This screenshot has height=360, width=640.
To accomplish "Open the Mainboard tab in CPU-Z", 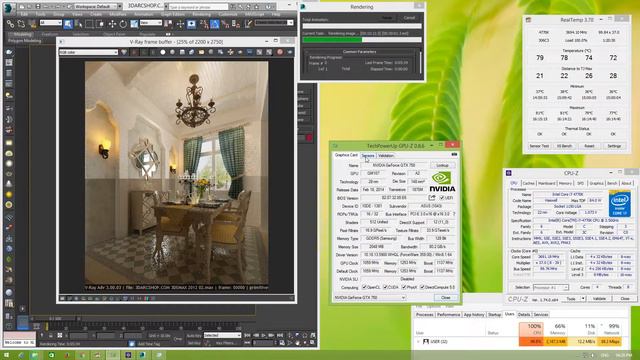I will [x=547, y=183].
